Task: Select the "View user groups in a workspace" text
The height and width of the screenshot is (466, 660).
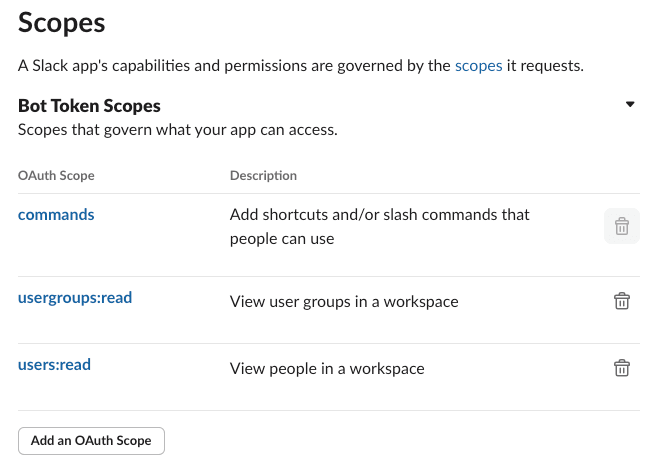Action: tap(344, 302)
